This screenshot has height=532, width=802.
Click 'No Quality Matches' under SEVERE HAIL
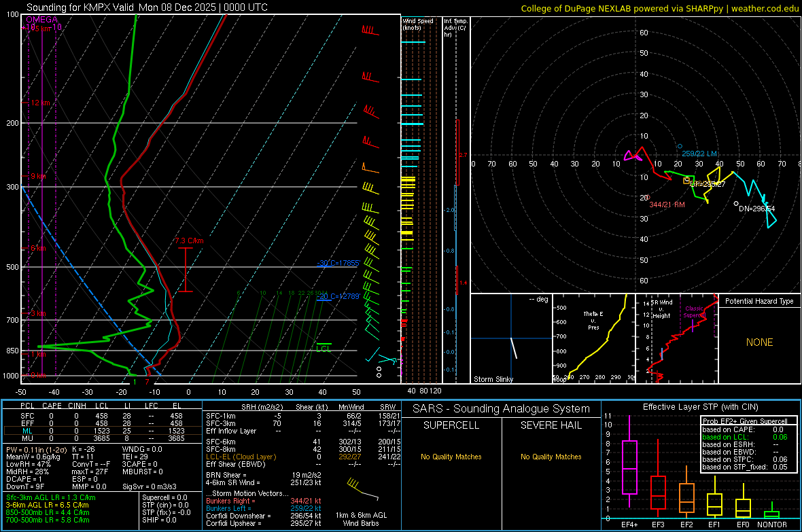click(x=551, y=457)
